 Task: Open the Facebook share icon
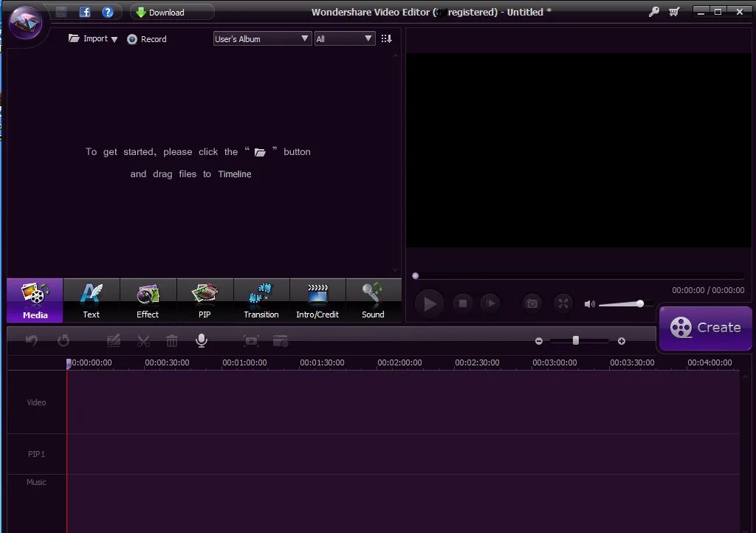coord(85,12)
